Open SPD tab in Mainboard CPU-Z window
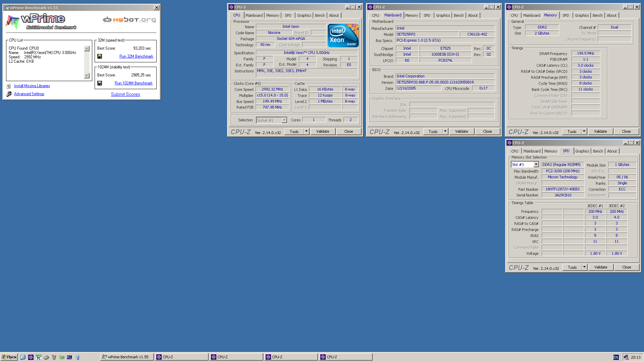 click(427, 15)
